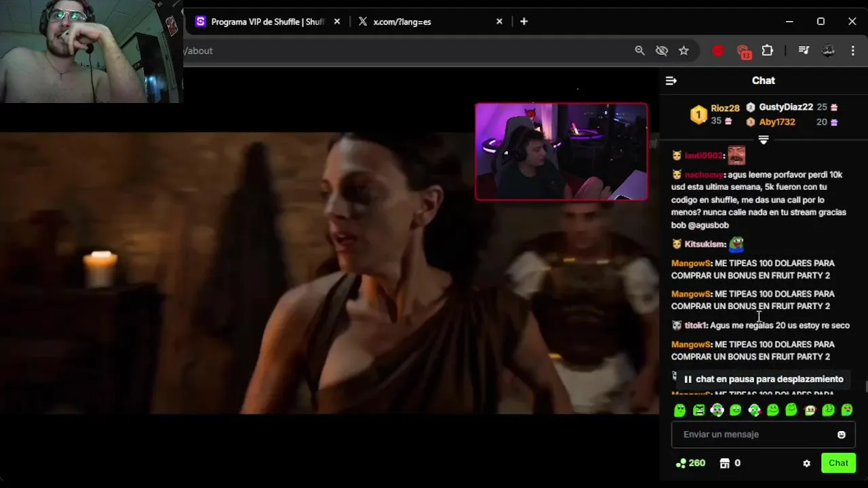
Task: Close the x.com tab
Action: (x=499, y=22)
